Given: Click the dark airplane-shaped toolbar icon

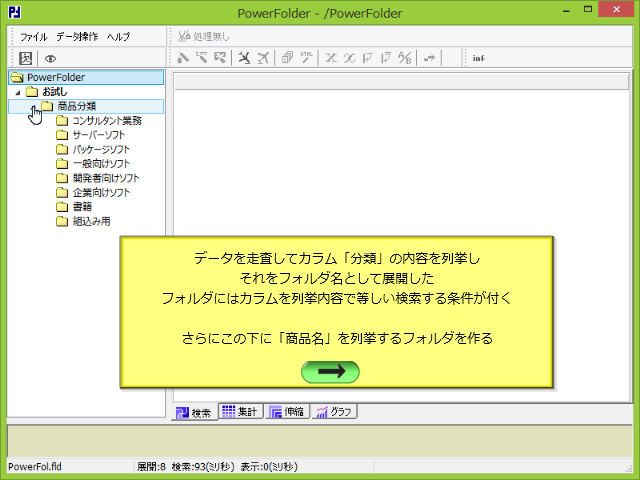Looking at the screenshot, I should pyautogui.click(x=244, y=58).
